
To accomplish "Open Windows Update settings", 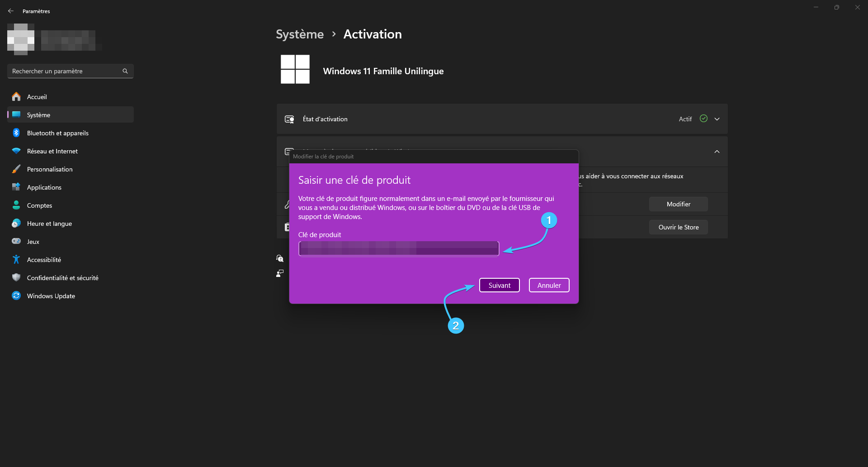I will [x=71, y=296].
